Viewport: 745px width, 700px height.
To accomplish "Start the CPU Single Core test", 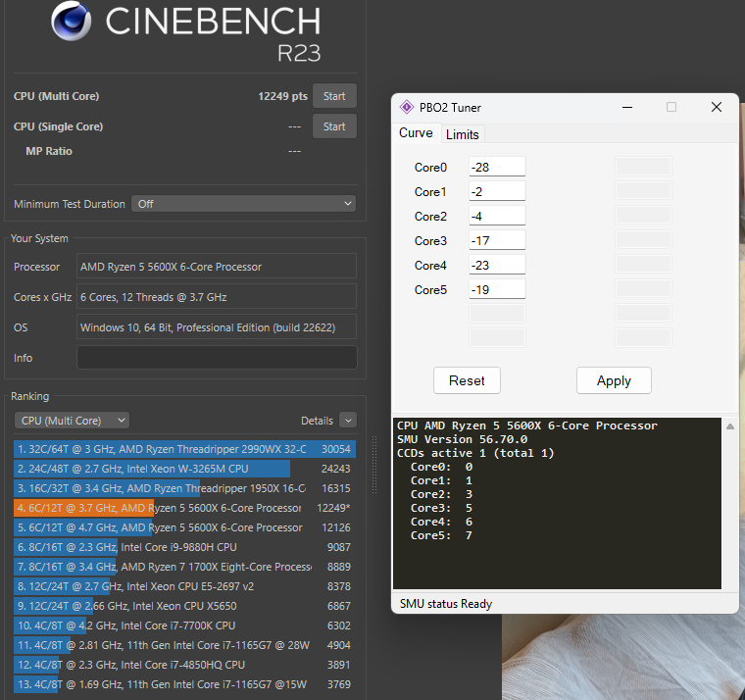I will click(x=334, y=126).
